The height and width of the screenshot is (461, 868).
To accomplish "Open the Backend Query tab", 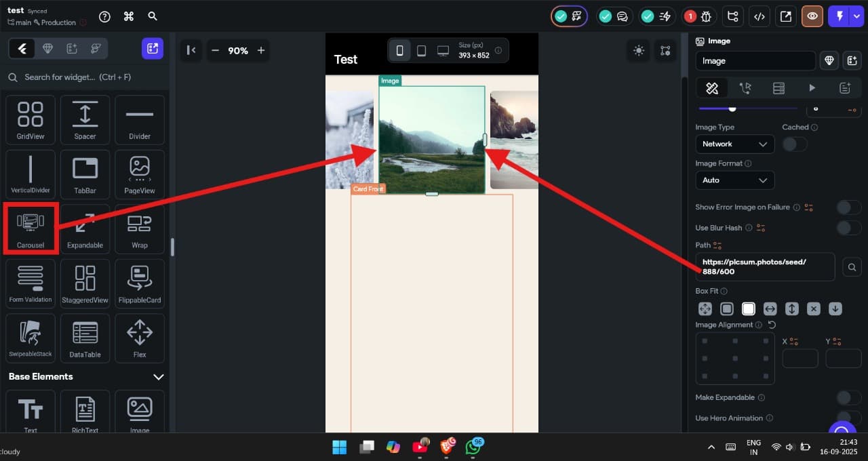I will 778,88.
